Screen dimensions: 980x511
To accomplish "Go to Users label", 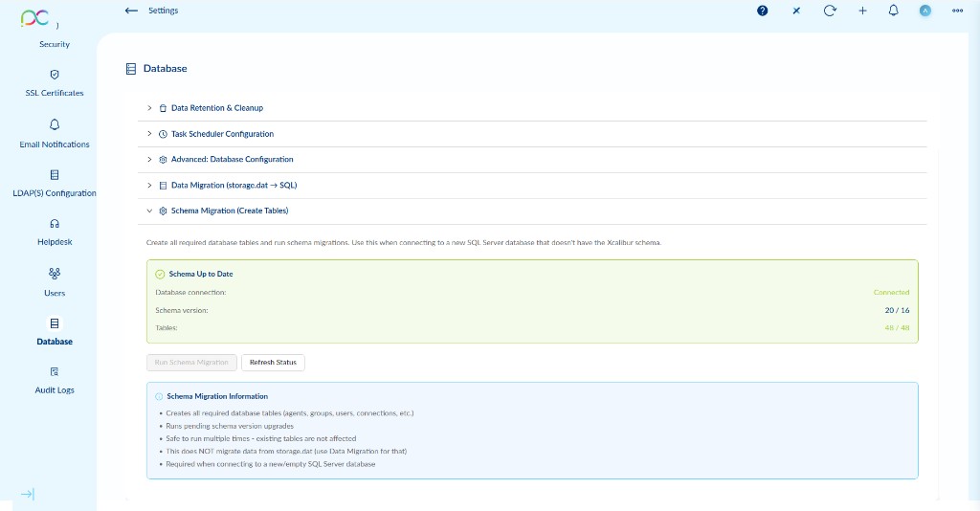I will (55, 293).
